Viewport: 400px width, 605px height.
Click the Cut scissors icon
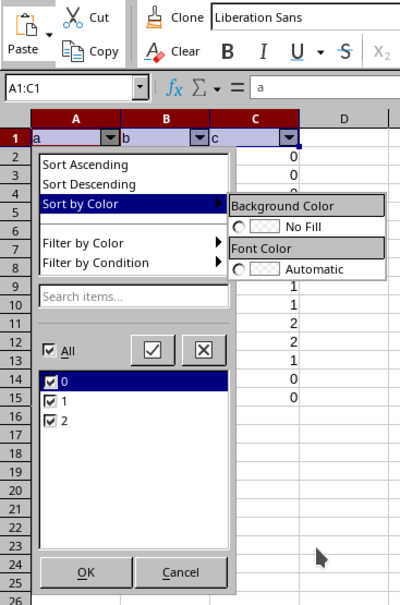[73, 18]
